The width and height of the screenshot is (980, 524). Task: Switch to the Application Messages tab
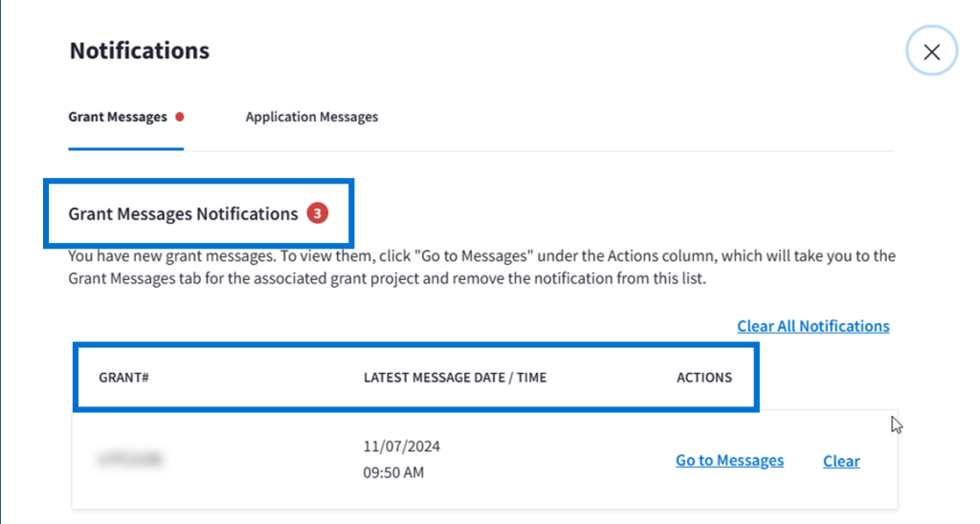(x=311, y=117)
